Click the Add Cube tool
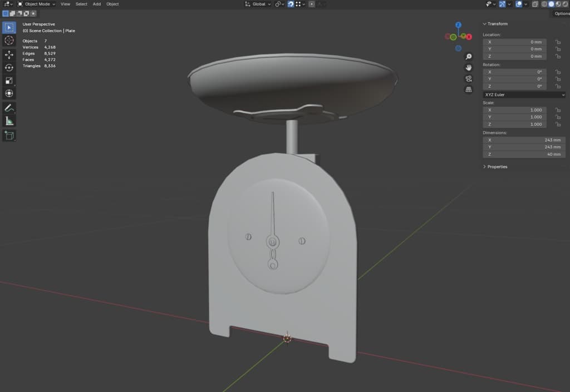The image size is (570, 392). click(x=9, y=135)
